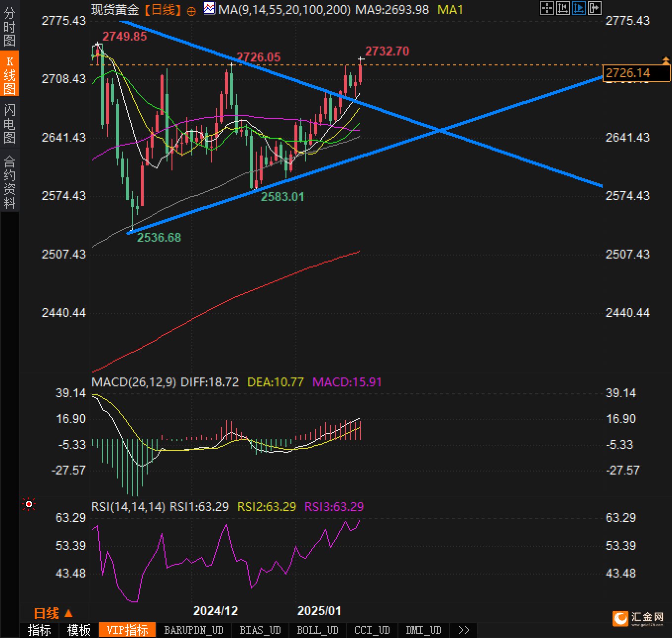Click the MA9:2693.98 value label

[x=392, y=9]
